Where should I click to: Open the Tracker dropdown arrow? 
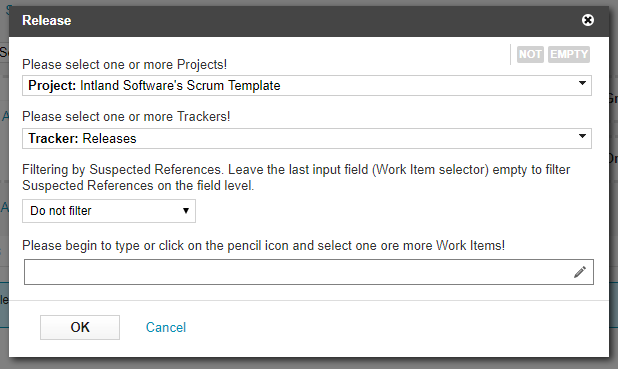(x=582, y=136)
